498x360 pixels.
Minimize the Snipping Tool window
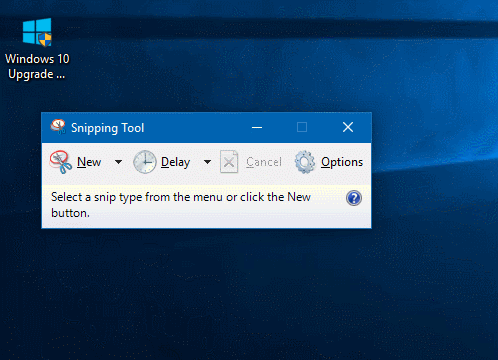tap(257, 127)
